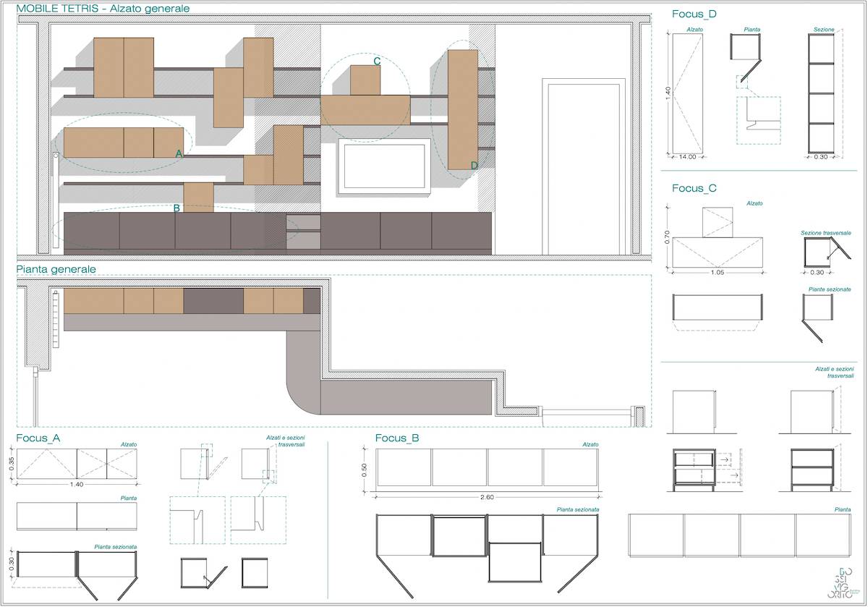Select the "0.30" dimension under Sezione trasversale

tap(817, 273)
